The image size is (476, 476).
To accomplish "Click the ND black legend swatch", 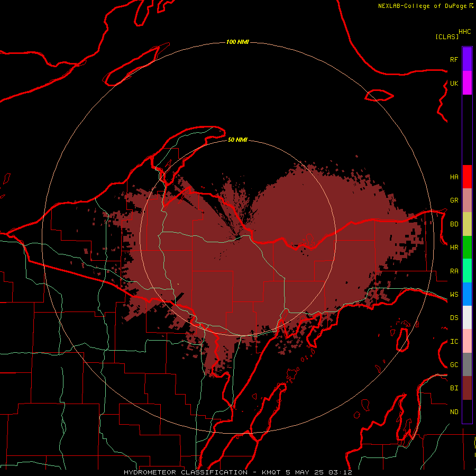I will click(467, 411).
